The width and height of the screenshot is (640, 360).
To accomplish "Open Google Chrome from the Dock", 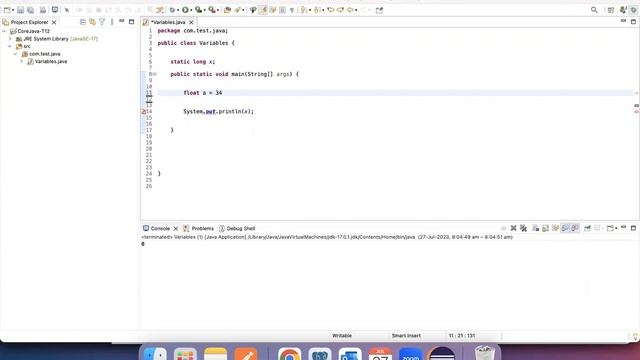I will (x=289, y=354).
